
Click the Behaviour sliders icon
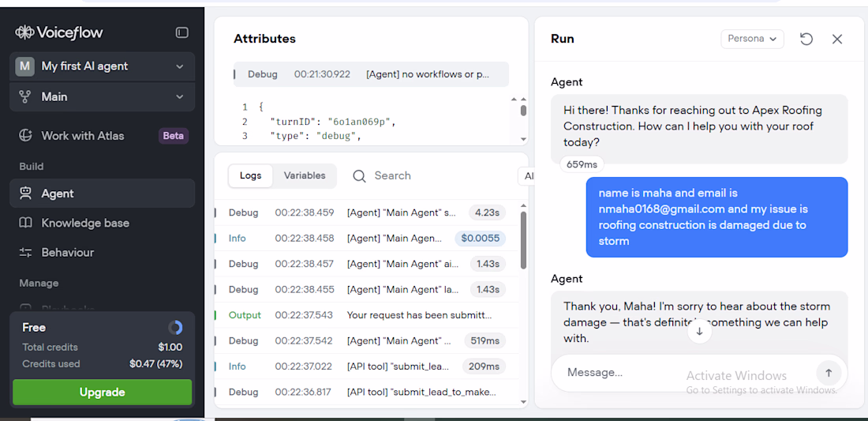pyautogui.click(x=25, y=253)
